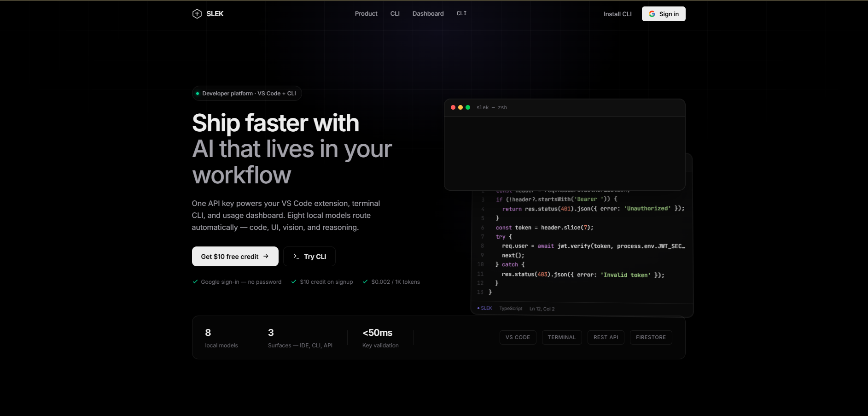Click the Sign in button
Screen dimensions: 868x416
tap(664, 14)
